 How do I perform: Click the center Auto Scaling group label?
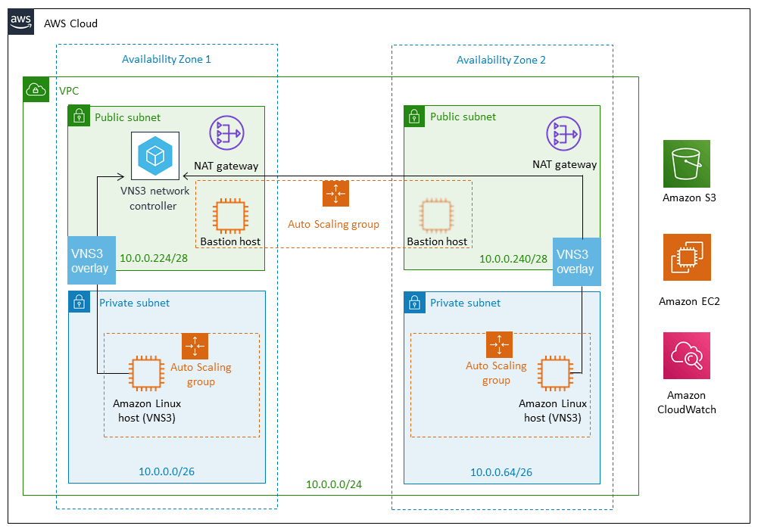point(333,224)
